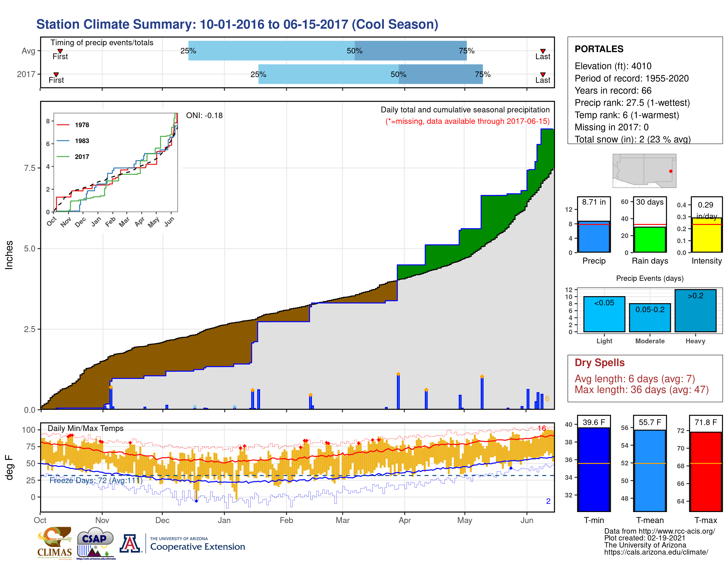This screenshot has width=728, height=563.
Task: Click the Avg row darker 50%-75% bar
Action: [x=411, y=51]
